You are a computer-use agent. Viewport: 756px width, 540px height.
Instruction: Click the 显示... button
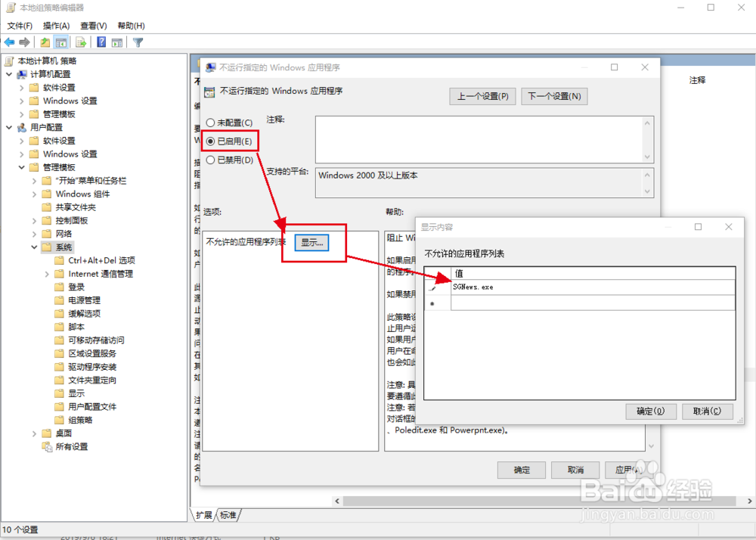tap(312, 243)
